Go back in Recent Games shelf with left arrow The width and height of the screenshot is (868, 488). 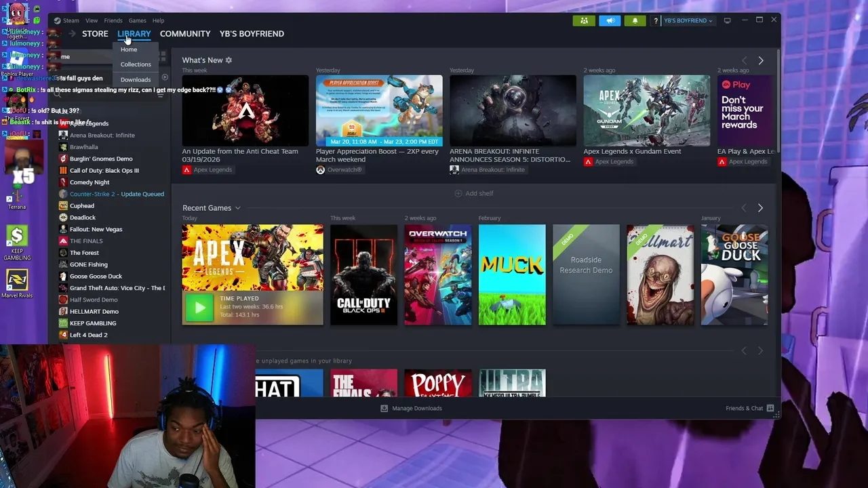pyautogui.click(x=744, y=208)
